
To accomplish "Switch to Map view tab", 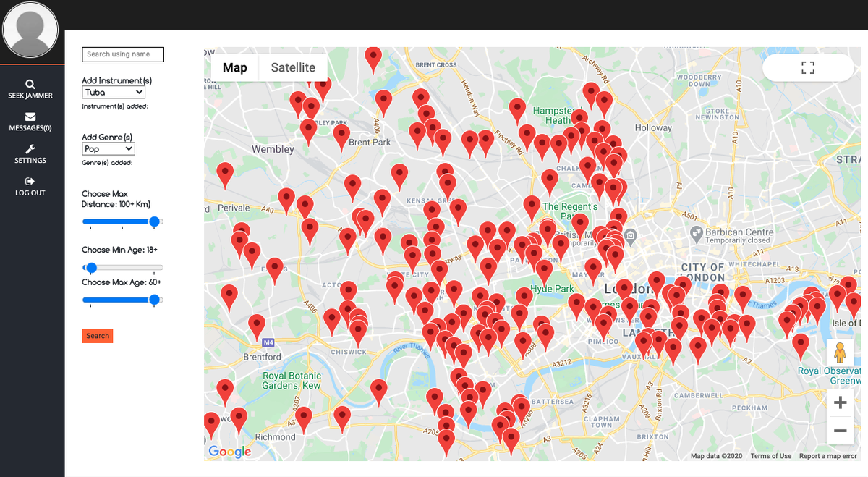I will (235, 67).
